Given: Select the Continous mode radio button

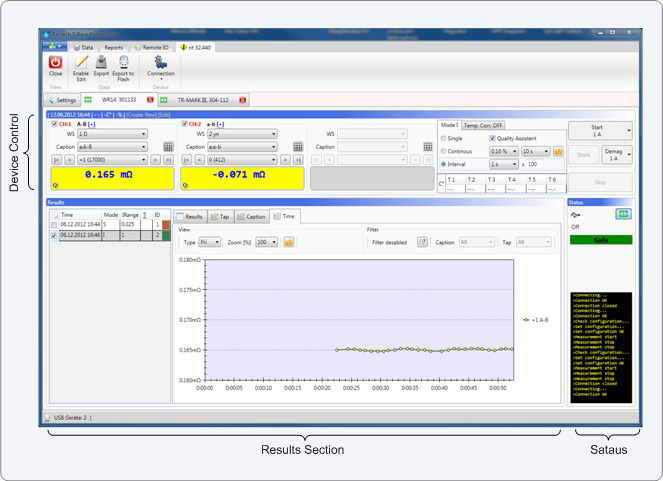Looking at the screenshot, I should pyautogui.click(x=444, y=151).
